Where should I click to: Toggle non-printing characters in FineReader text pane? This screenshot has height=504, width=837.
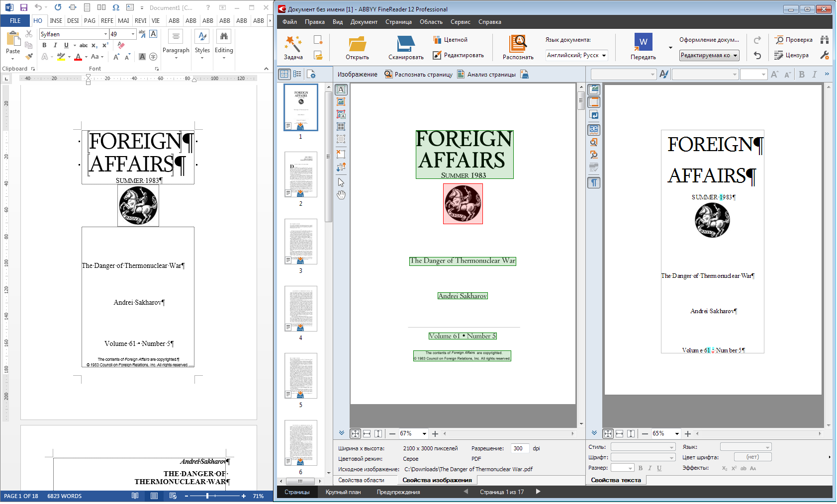tap(594, 182)
